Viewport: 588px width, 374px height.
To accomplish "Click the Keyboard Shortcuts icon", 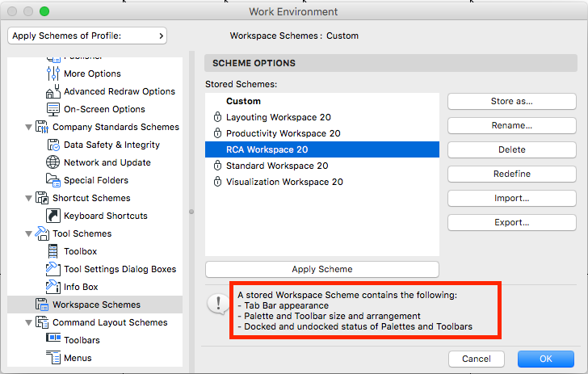I will coord(53,216).
